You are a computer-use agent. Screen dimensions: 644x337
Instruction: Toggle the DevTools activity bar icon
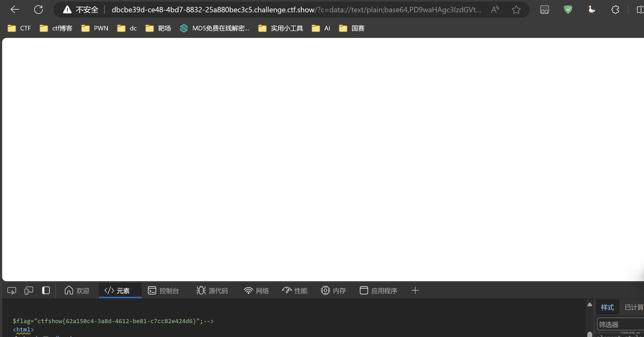(46, 290)
